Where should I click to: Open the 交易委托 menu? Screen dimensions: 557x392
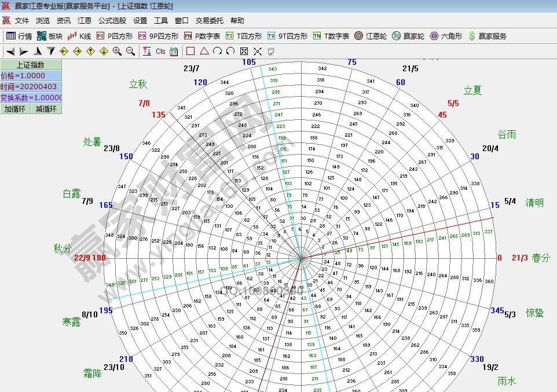(209, 20)
